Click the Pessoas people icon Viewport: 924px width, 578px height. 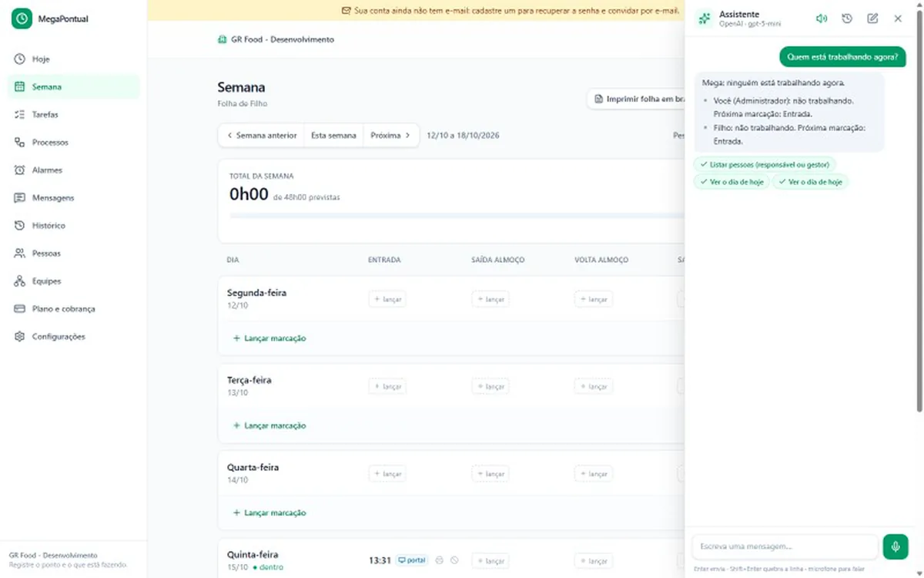tap(19, 254)
